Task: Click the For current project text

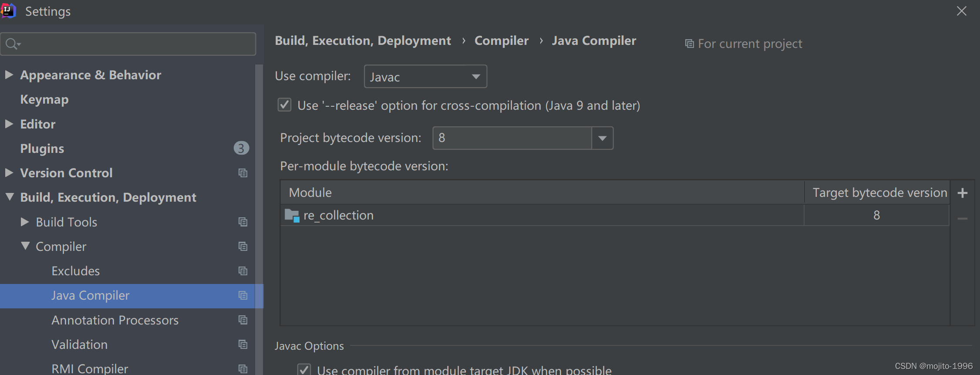Action: (x=750, y=44)
